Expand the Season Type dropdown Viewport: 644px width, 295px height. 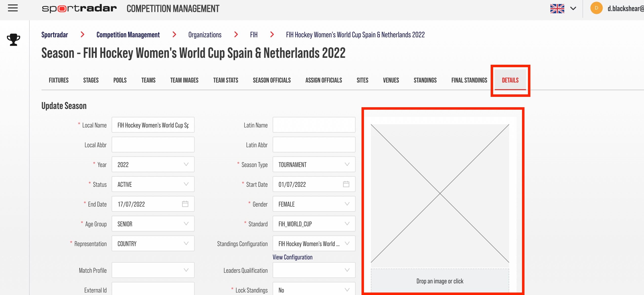point(314,164)
